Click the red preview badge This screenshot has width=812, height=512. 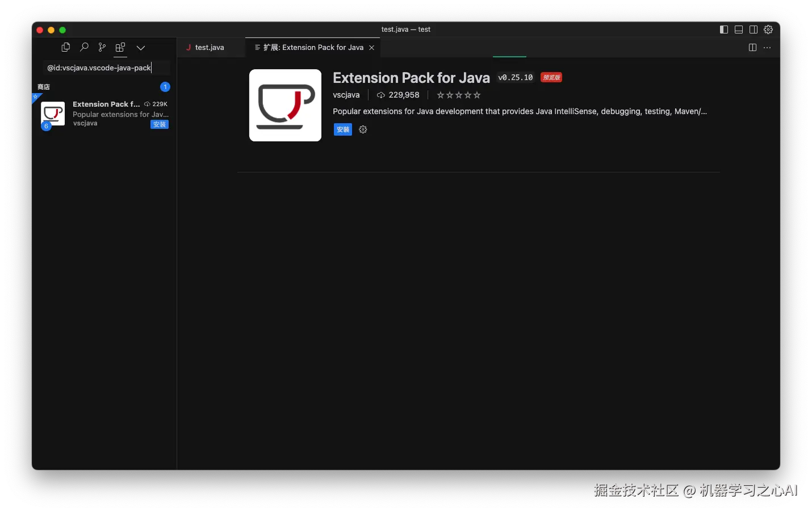[551, 78]
